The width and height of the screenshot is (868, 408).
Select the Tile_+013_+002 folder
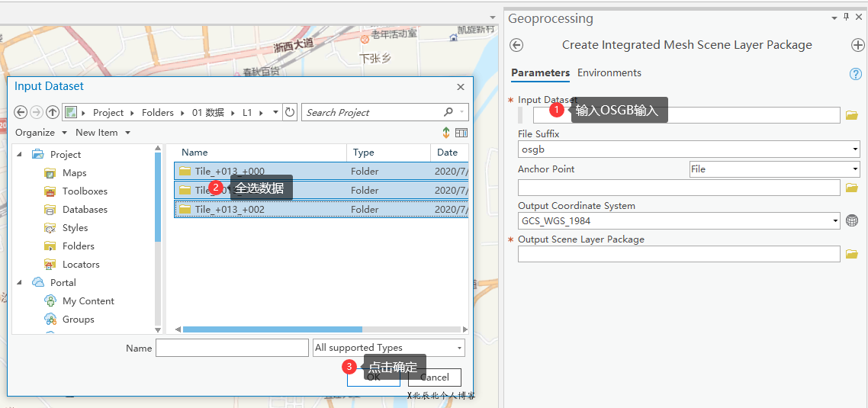tap(230, 209)
